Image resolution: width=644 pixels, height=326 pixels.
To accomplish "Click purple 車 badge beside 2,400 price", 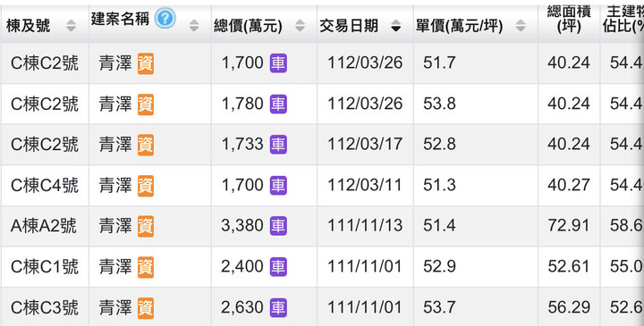I will (x=278, y=267).
